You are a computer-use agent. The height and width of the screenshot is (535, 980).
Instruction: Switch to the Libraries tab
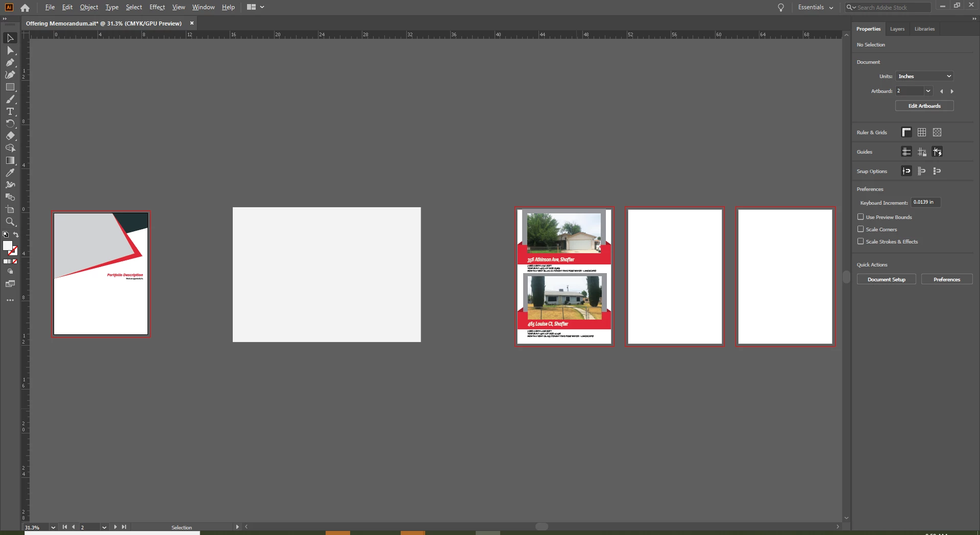pos(924,29)
